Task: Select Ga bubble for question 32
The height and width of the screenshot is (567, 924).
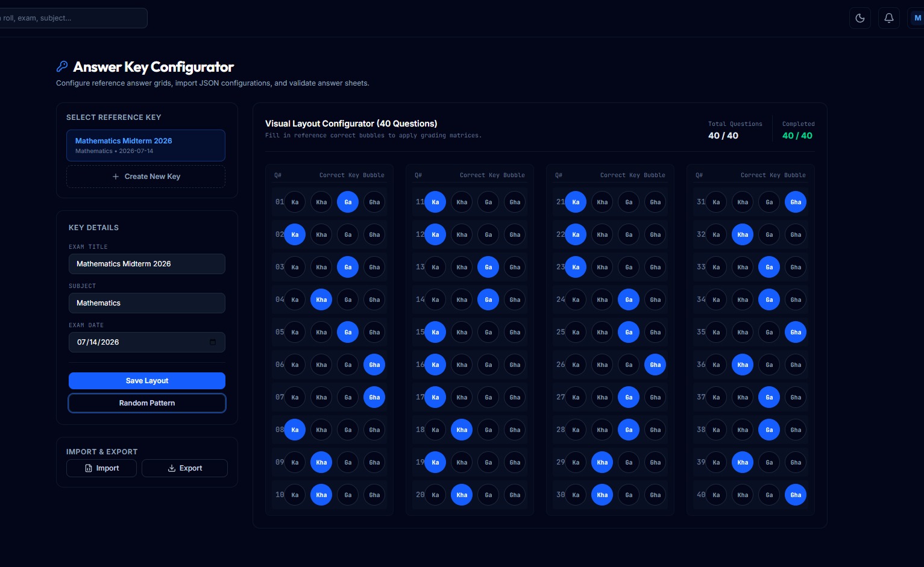Action: pyautogui.click(x=769, y=234)
